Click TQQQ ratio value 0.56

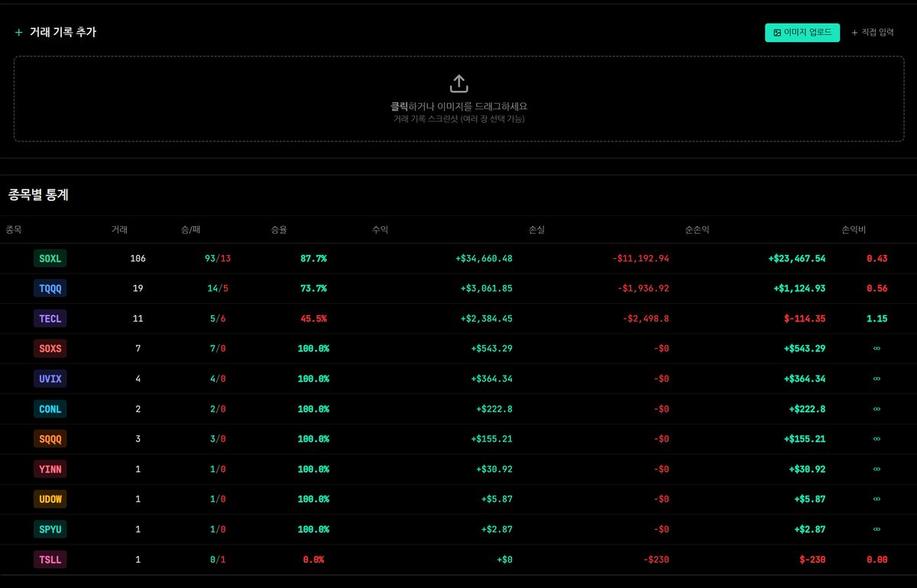(877, 289)
